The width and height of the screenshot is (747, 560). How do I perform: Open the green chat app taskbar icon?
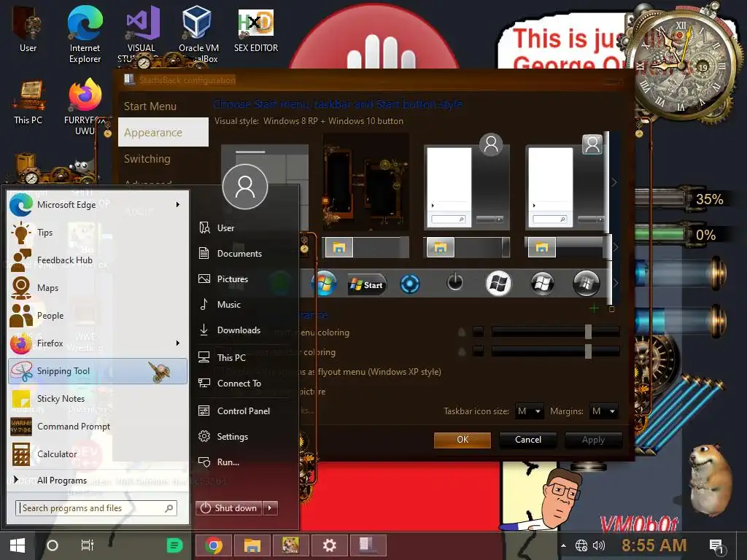tap(174, 545)
